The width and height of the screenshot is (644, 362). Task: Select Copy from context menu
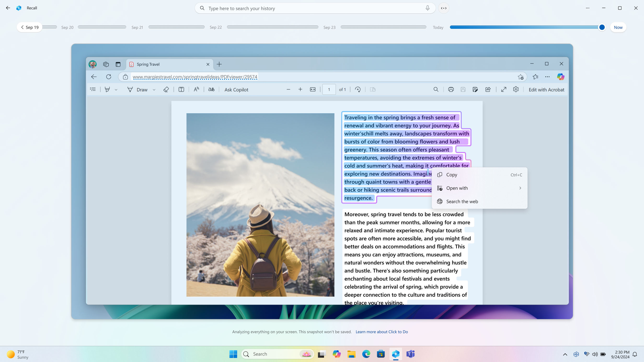coord(452,175)
